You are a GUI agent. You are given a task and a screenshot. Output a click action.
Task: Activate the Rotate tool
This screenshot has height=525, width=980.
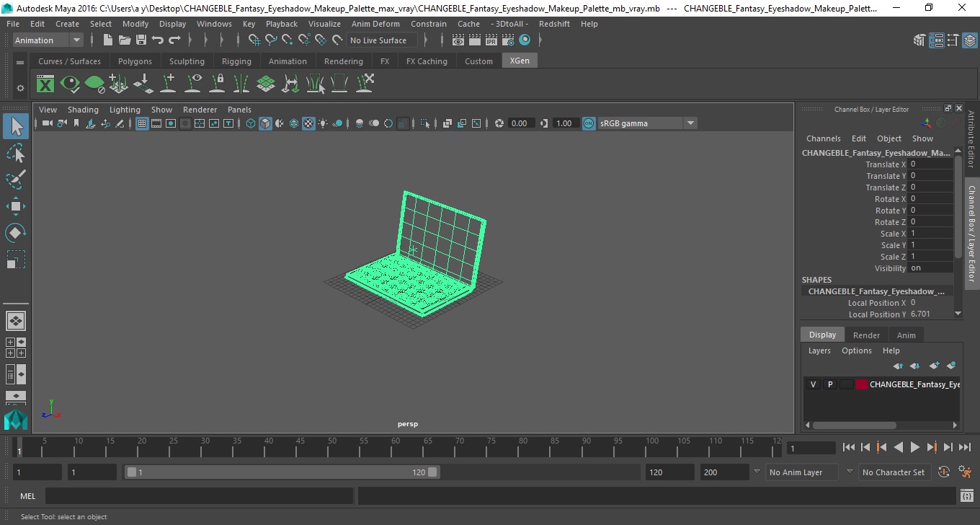pyautogui.click(x=16, y=232)
